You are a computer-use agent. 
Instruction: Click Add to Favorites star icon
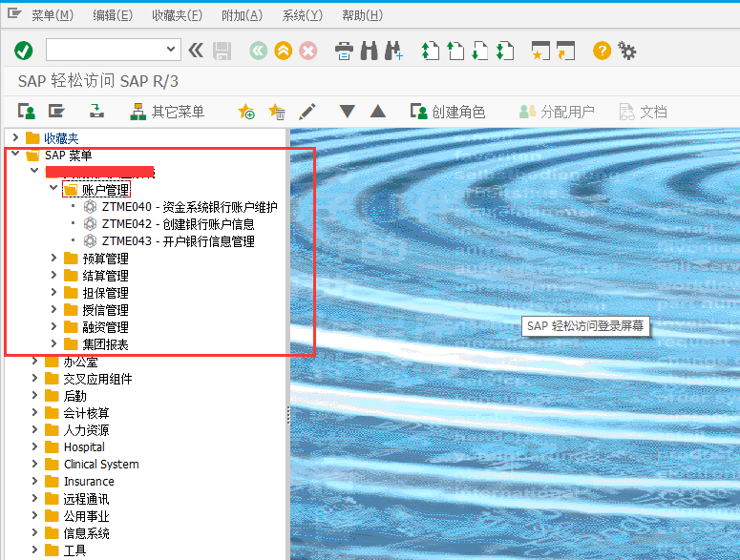pyautogui.click(x=246, y=112)
